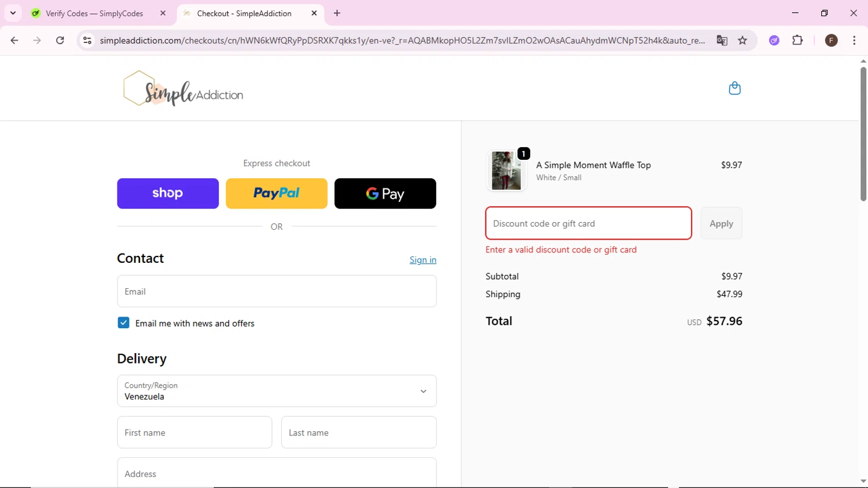Open the shopping bag cart icon

coord(734,88)
